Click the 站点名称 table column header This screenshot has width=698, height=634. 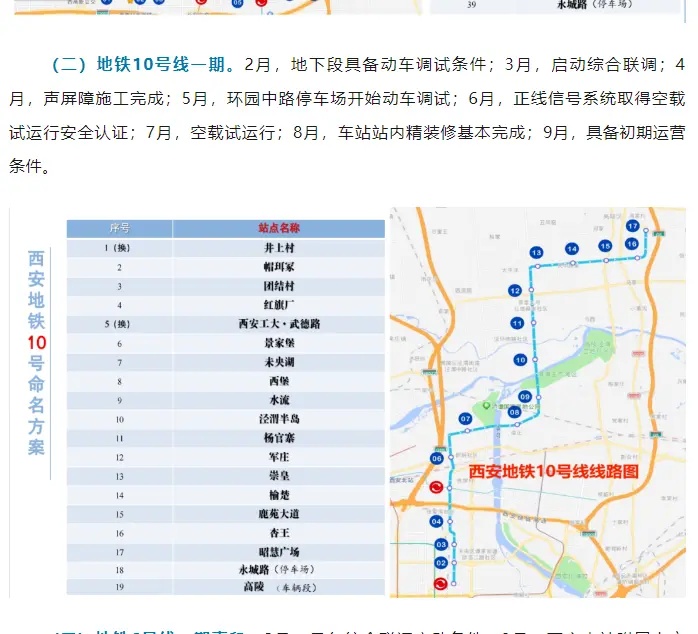(279, 229)
